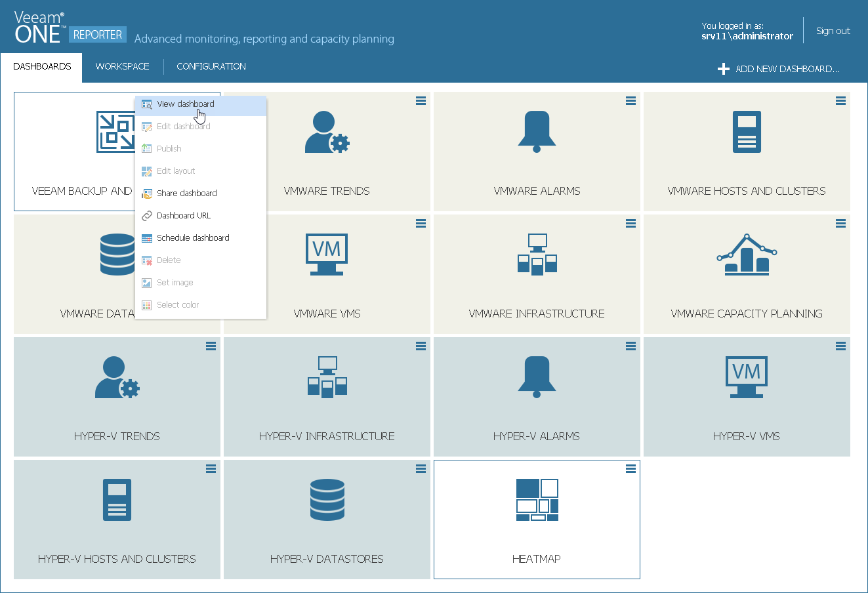
Task: Choose Dashboard URL from the context menu
Action: coord(201,216)
